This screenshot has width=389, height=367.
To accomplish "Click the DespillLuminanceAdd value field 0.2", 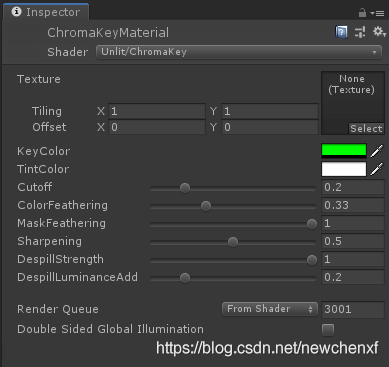I will (353, 277).
